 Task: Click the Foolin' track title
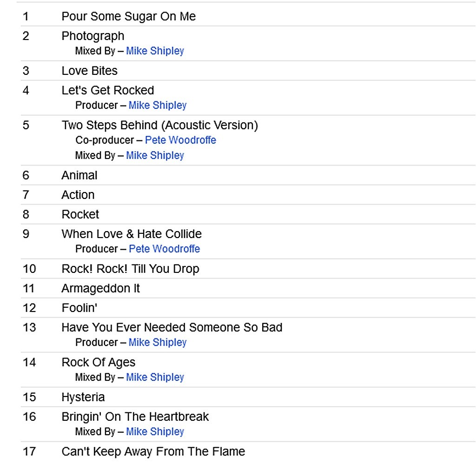(79, 308)
